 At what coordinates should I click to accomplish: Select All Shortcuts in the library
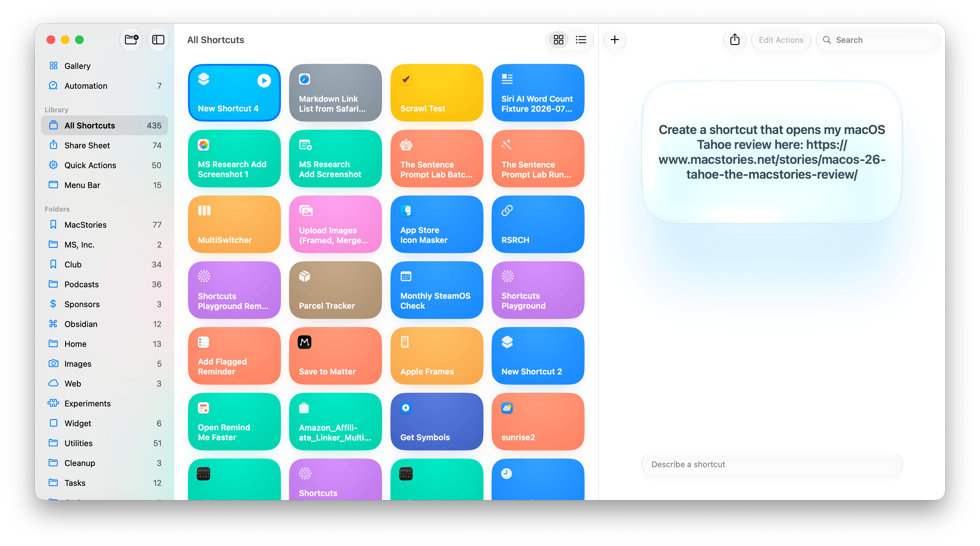104,125
